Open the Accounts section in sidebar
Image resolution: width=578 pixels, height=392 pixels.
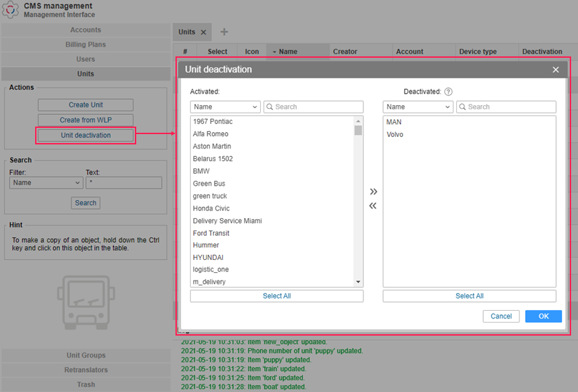(x=85, y=30)
